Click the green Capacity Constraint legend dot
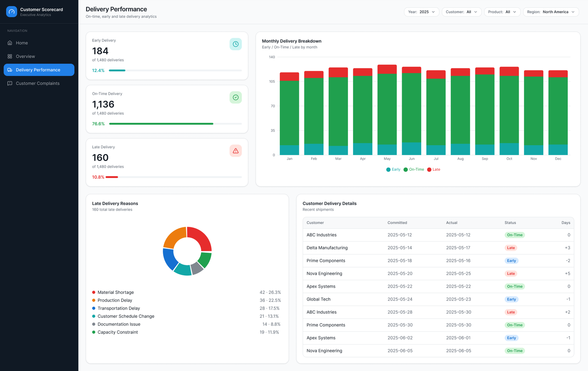The image size is (588, 371). [94, 332]
